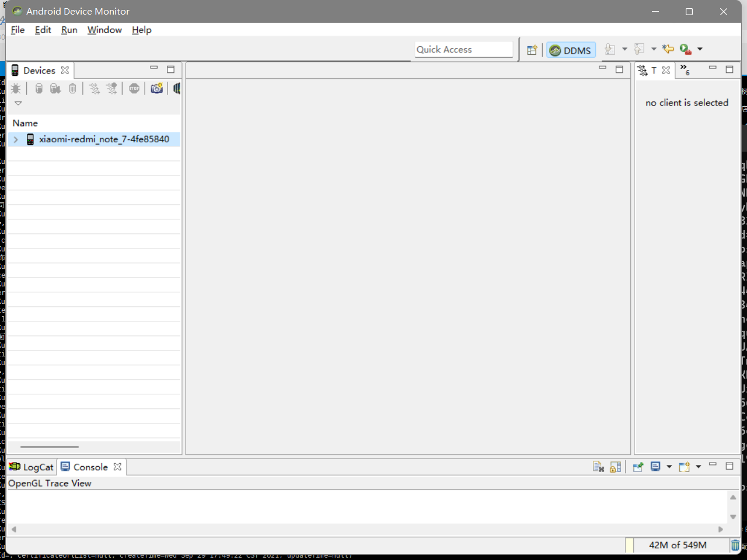Close the Devices tab

coord(65,70)
